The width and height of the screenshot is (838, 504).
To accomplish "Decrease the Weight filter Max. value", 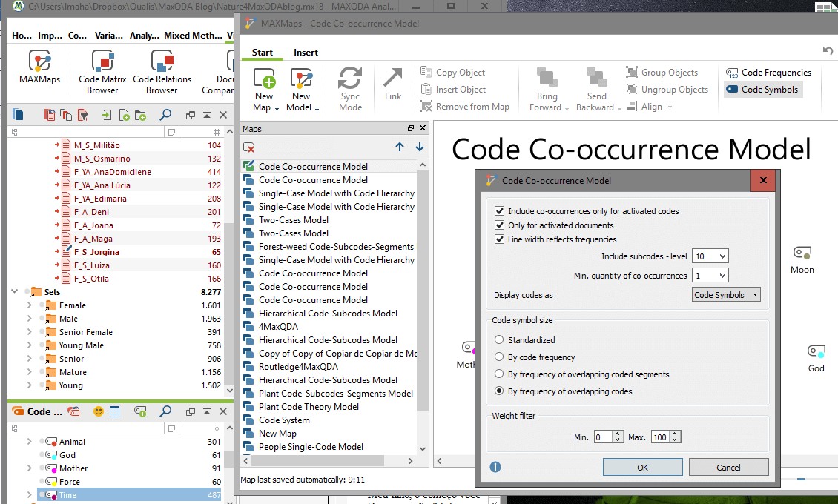I will [675, 440].
